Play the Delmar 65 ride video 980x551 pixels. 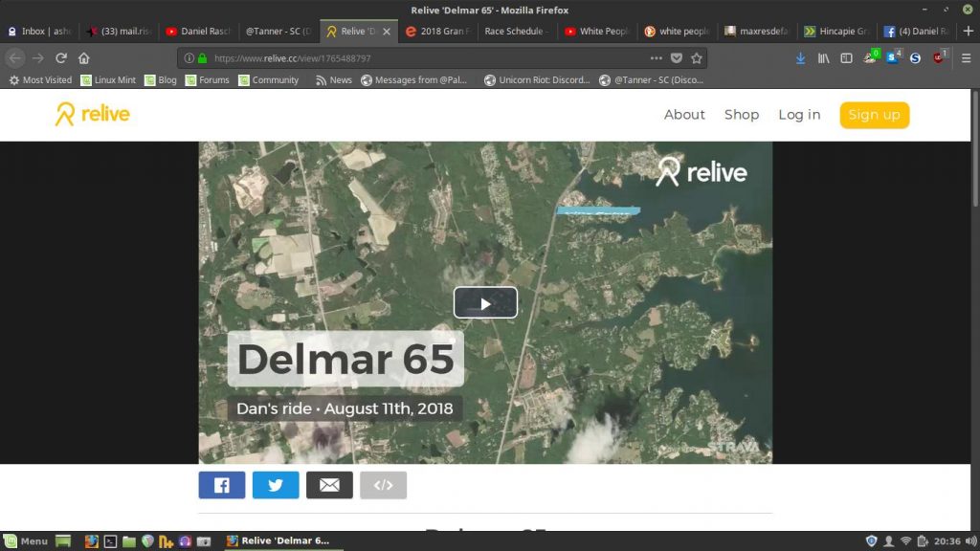click(x=485, y=303)
